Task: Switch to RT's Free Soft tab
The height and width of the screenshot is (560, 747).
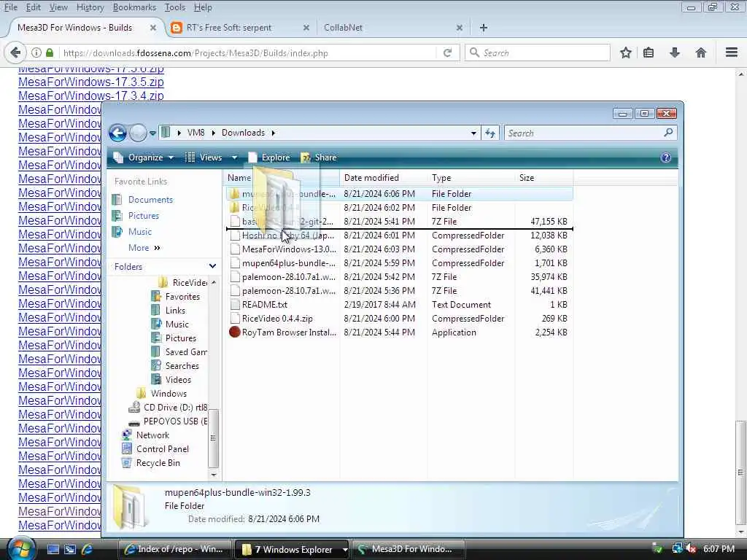Action: click(239, 28)
